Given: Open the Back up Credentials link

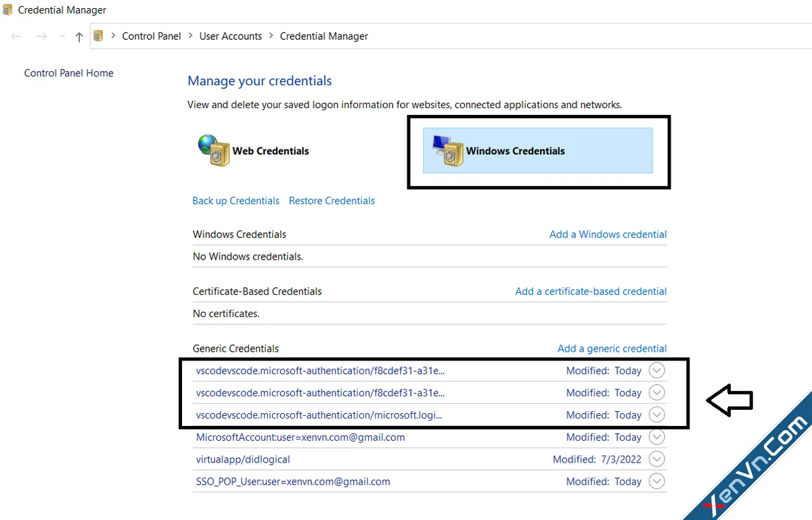Looking at the screenshot, I should pyautogui.click(x=235, y=201).
